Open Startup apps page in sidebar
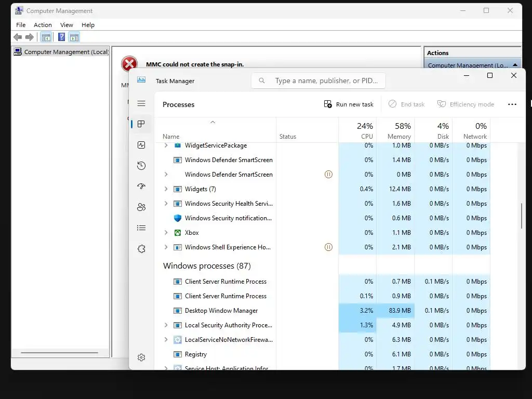The height and width of the screenshot is (399, 532). pyautogui.click(x=141, y=187)
